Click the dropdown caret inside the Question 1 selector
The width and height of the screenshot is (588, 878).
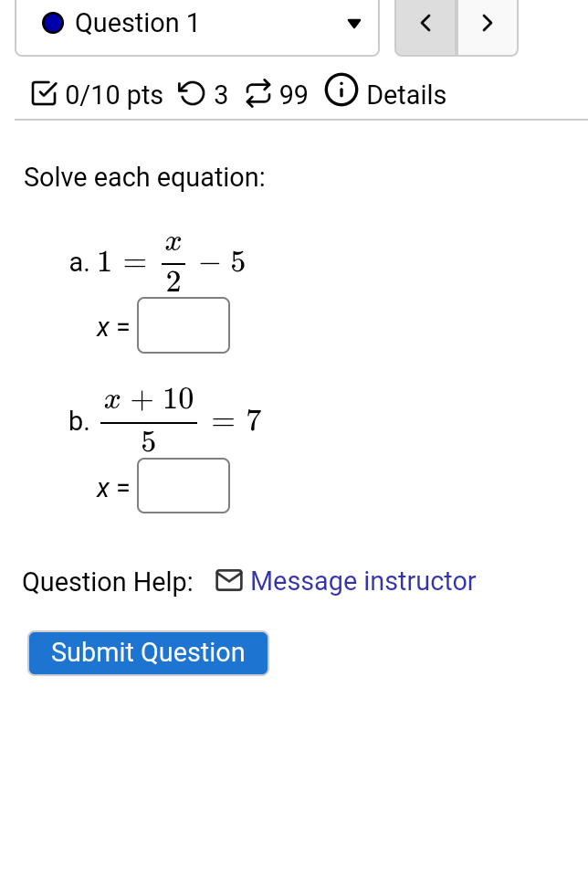pos(353,25)
